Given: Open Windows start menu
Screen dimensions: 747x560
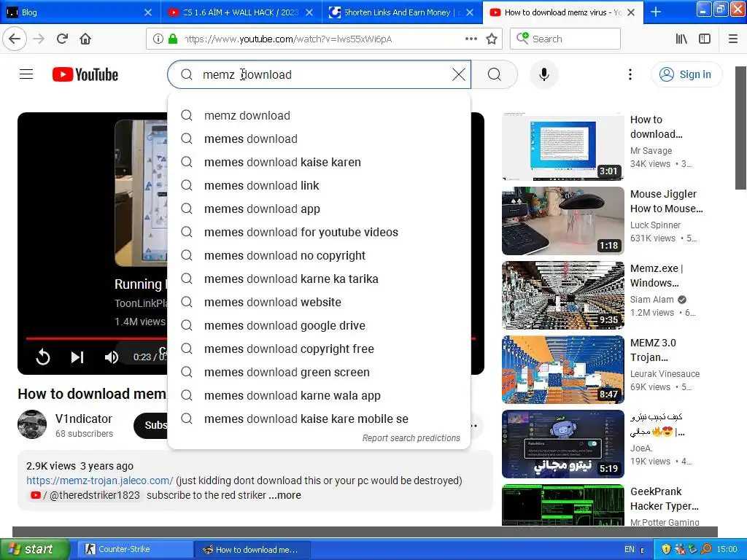Looking at the screenshot, I should (x=34, y=549).
